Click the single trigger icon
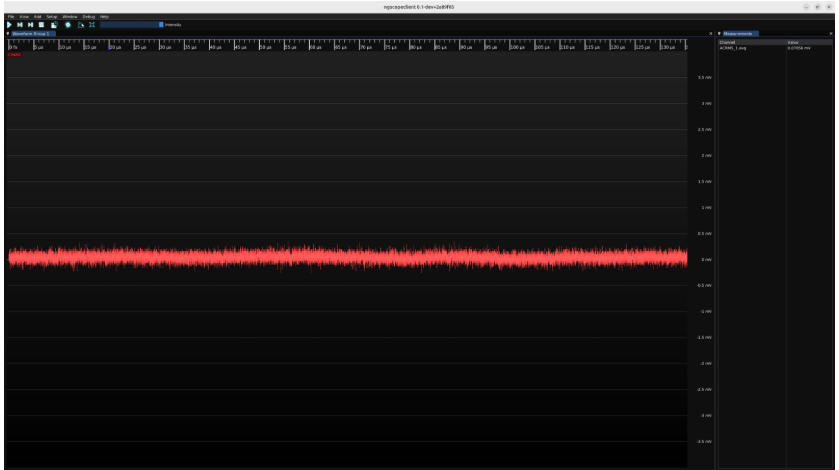839x470 pixels. (x=21, y=24)
